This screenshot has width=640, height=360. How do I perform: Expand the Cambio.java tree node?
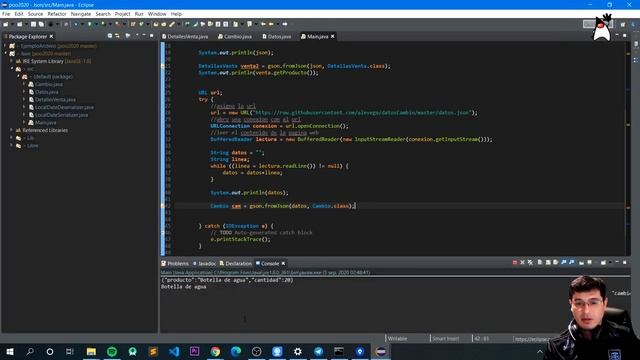(24, 84)
